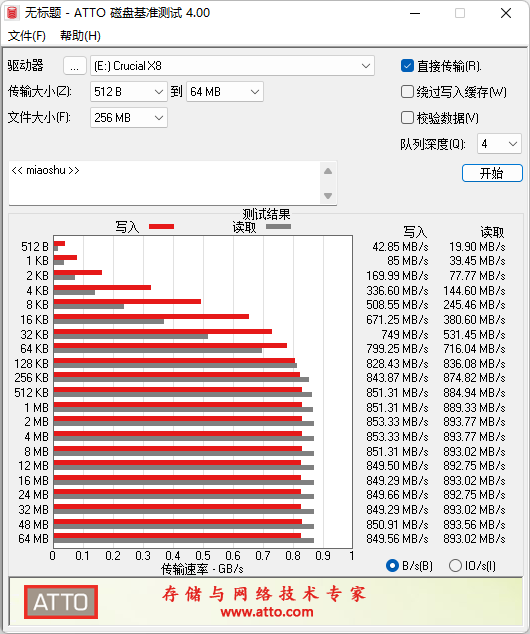Click the gray 读取 legend swatch
The height and width of the screenshot is (634, 530).
coord(278,226)
